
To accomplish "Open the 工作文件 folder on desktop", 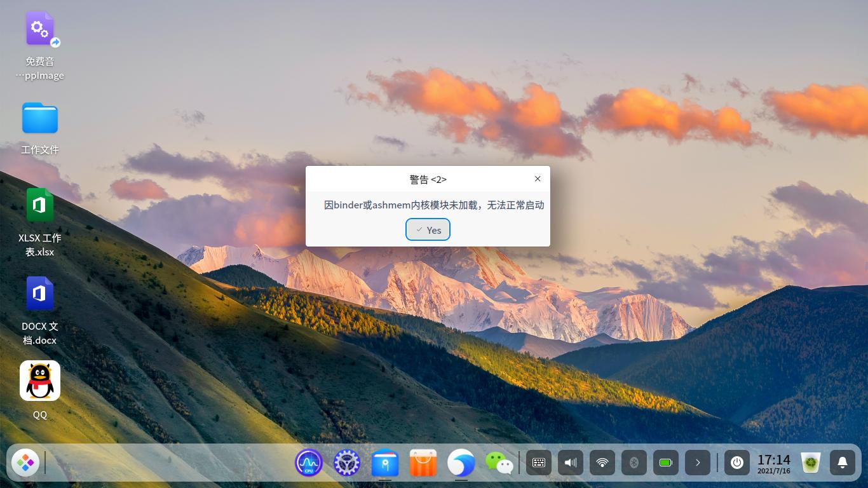I will click(40, 118).
